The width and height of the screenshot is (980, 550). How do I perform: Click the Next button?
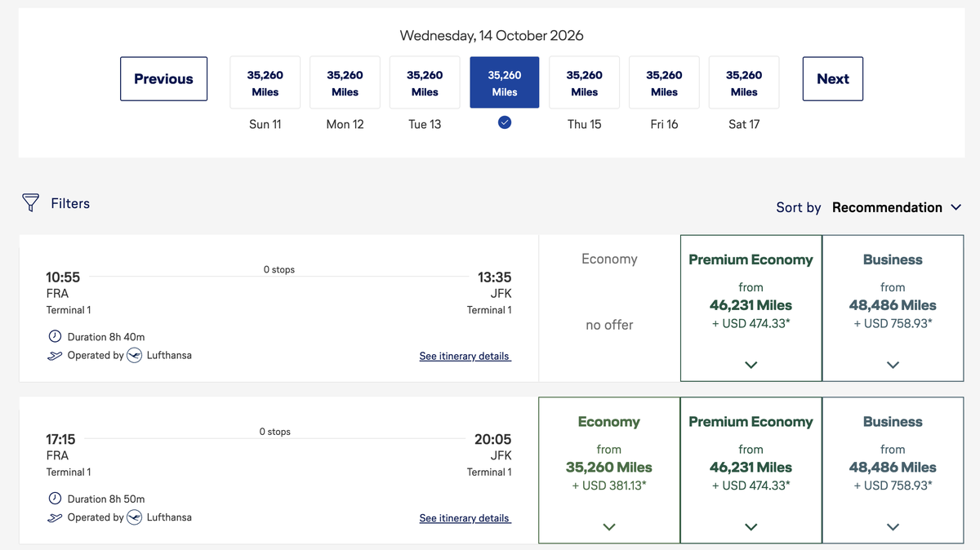coord(832,78)
